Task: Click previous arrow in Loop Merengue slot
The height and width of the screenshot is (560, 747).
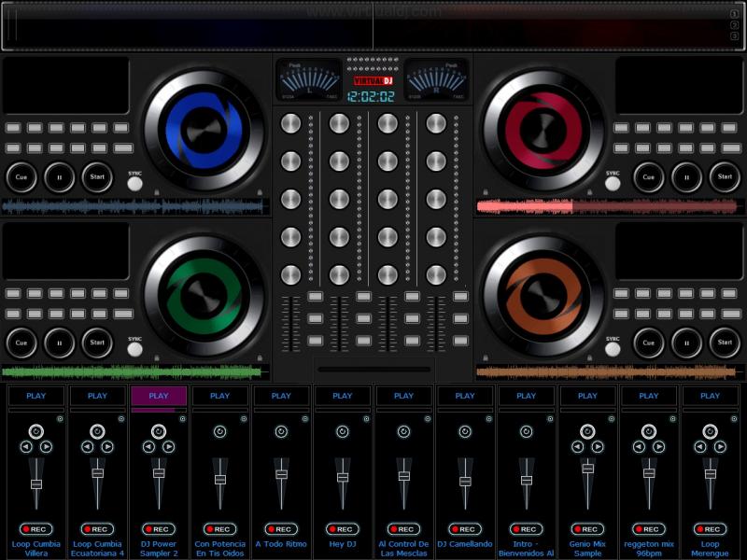Action: click(x=700, y=447)
